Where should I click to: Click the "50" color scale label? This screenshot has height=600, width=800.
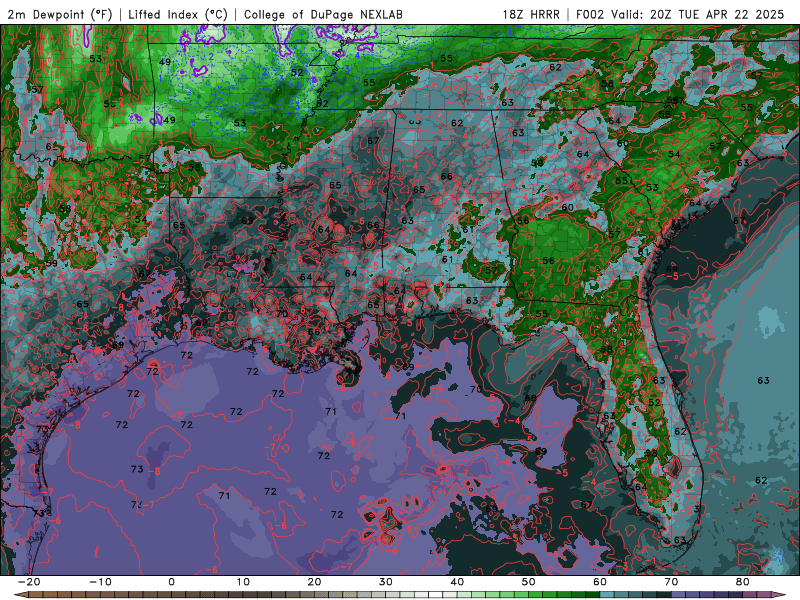529,582
